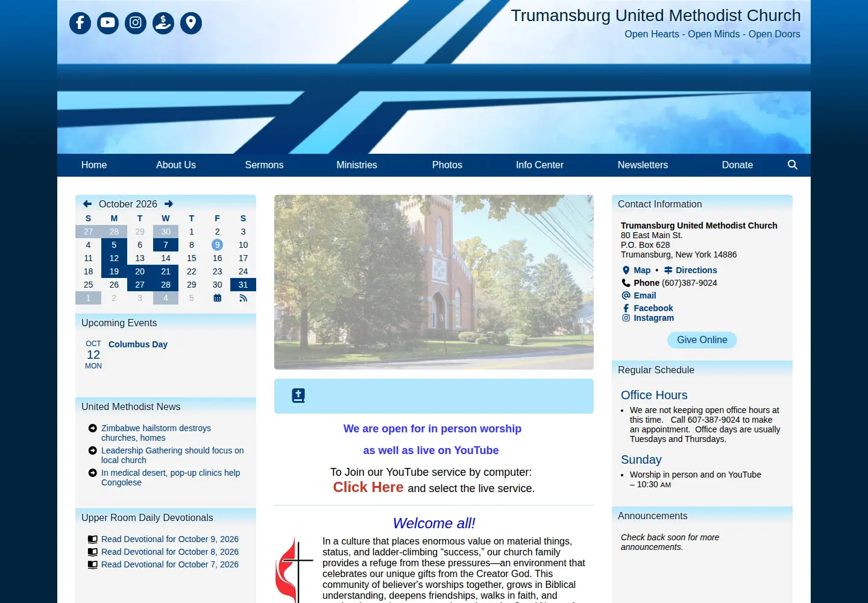This screenshot has width=868, height=603.
Task: Open the YouTube icon in header
Action: point(108,23)
